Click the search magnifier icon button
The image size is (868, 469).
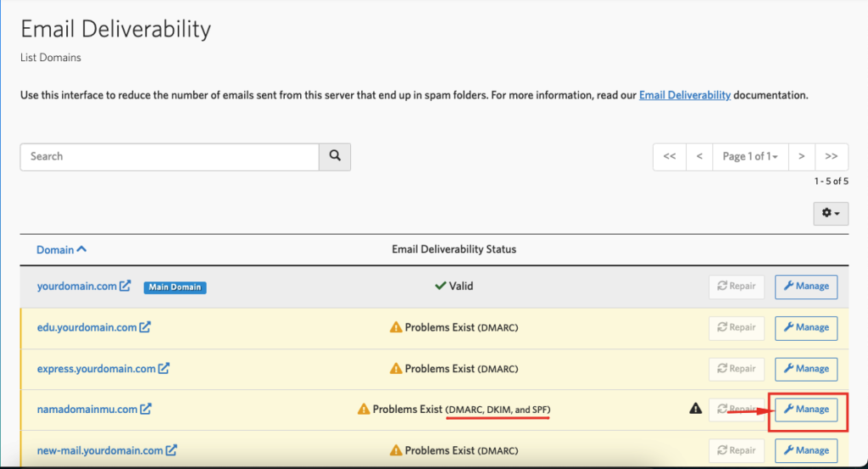334,157
